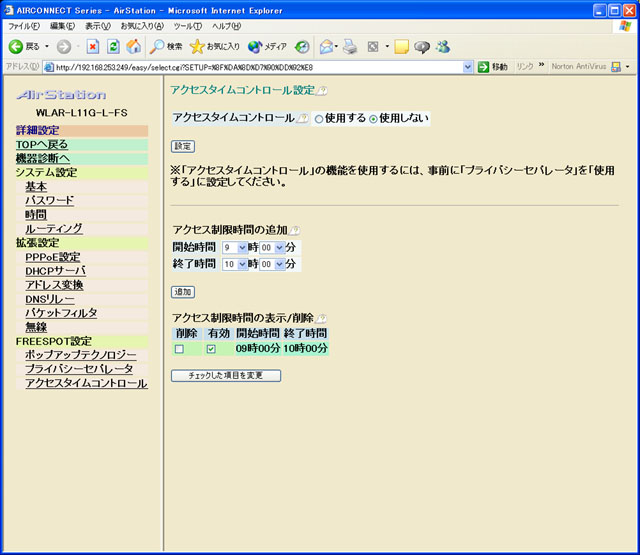
Task: Select the 使用しない radio button
Action: [x=373, y=119]
